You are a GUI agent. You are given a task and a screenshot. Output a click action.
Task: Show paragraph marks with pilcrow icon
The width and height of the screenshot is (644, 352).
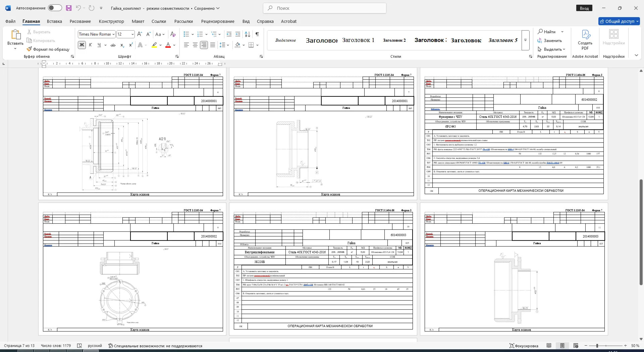tap(257, 34)
